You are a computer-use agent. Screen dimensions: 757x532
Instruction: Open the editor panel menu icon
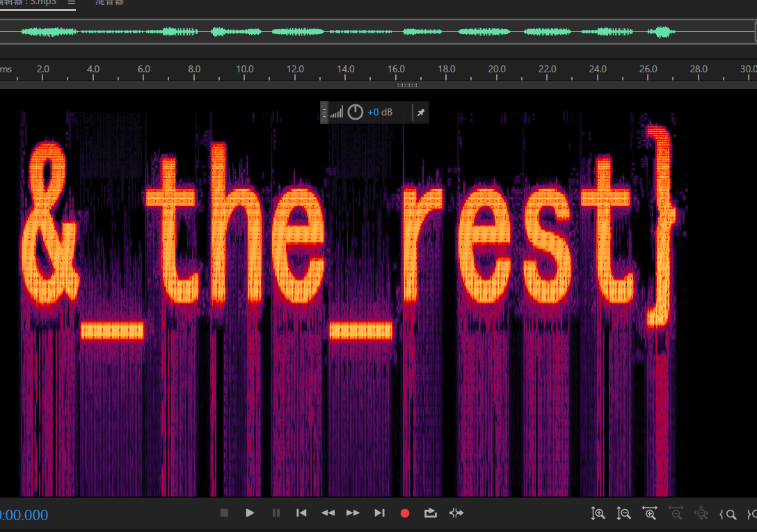(x=71, y=2)
